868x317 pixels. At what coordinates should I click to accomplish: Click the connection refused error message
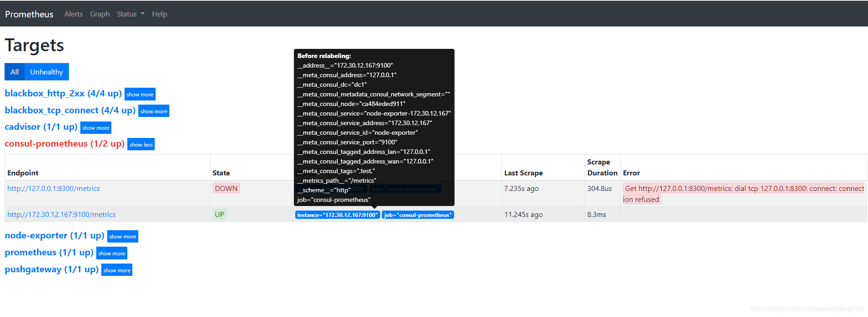point(743,194)
